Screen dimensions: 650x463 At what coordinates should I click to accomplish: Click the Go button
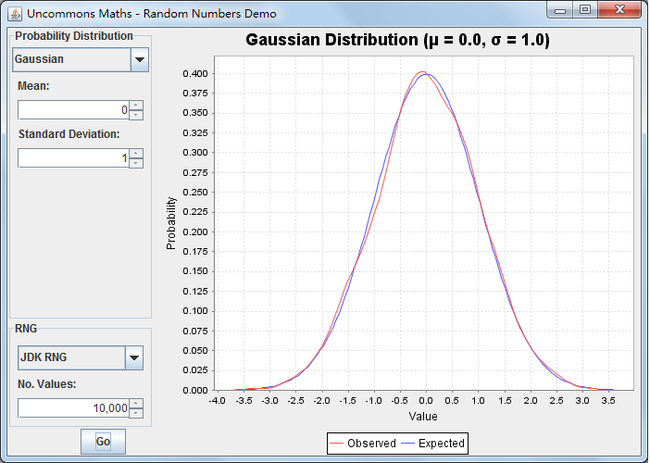[x=103, y=441]
